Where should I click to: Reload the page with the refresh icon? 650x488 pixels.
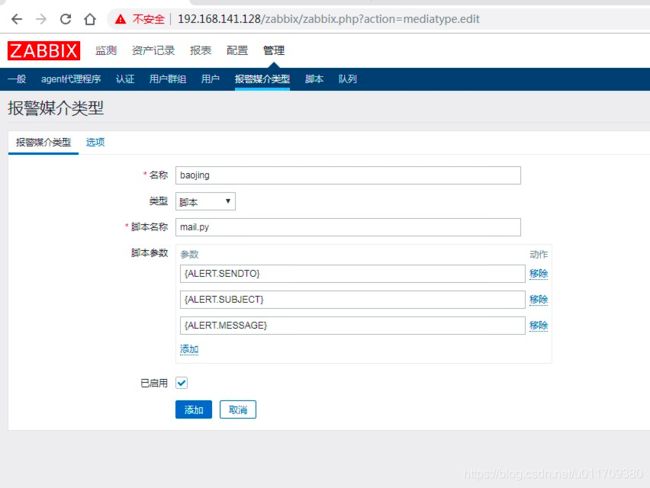(65, 19)
